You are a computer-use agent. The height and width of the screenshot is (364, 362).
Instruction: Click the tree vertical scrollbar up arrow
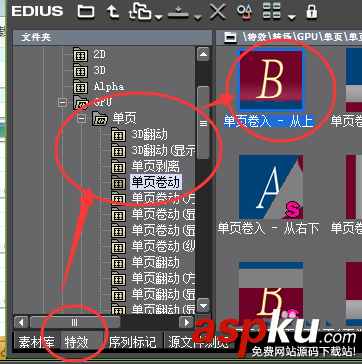click(203, 54)
